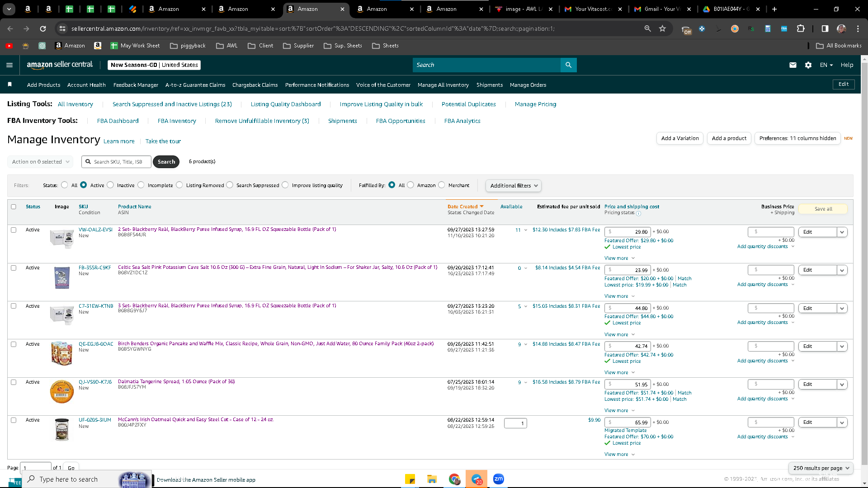Open Manage All Inventory in navigation bar
The image size is (868, 488).
[x=443, y=85]
